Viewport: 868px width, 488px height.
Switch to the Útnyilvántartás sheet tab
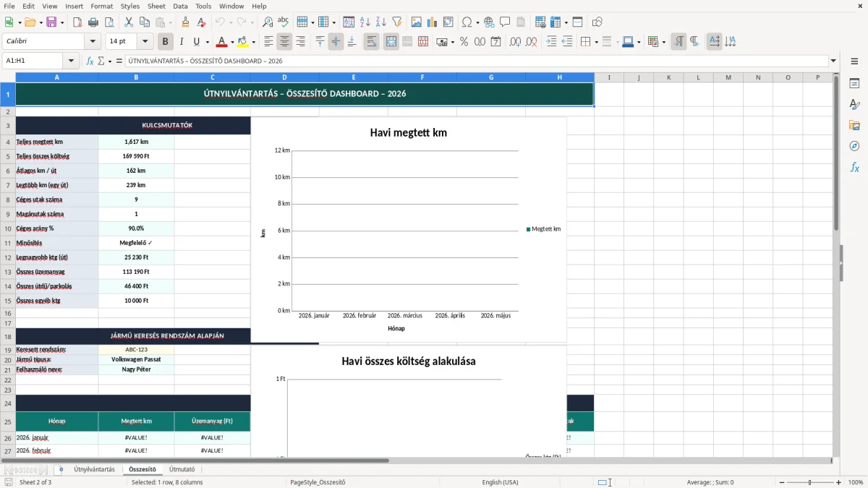(x=94, y=469)
